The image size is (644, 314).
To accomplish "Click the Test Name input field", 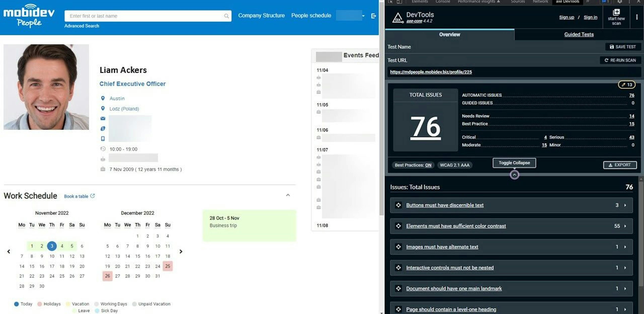I will coord(493,46).
